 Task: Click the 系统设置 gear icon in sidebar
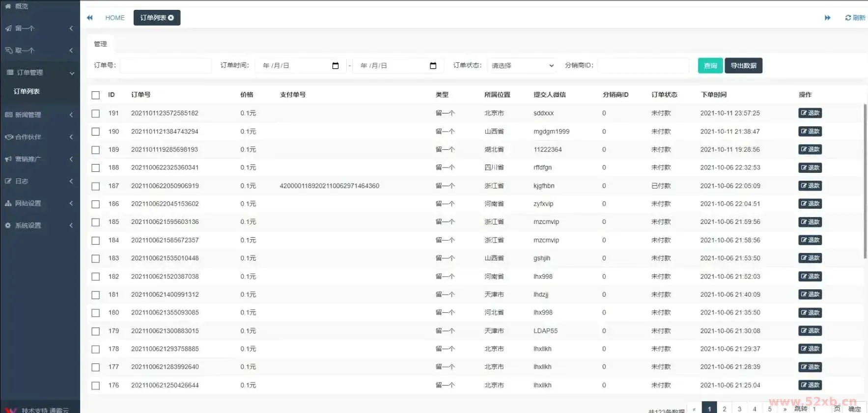(x=8, y=225)
